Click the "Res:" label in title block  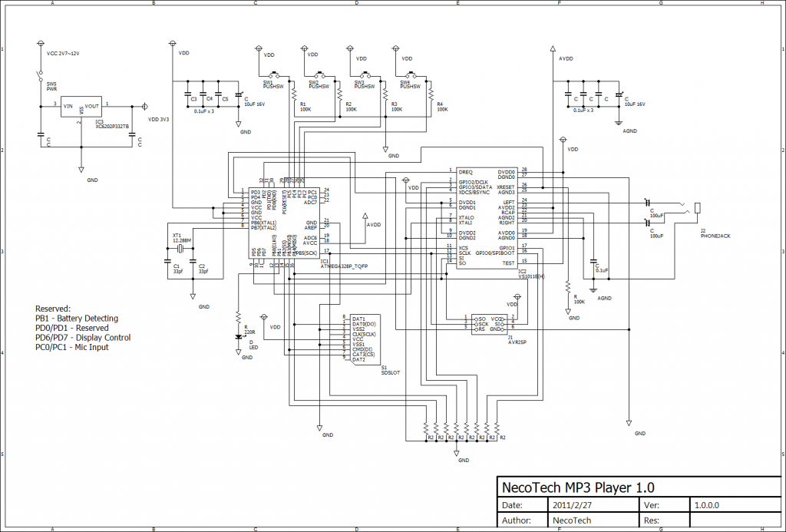pyautogui.click(x=651, y=520)
